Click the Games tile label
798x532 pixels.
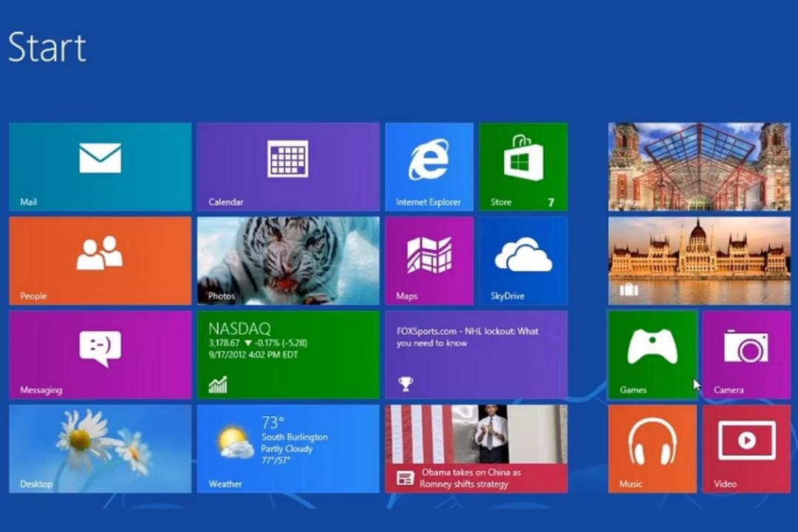(x=633, y=390)
